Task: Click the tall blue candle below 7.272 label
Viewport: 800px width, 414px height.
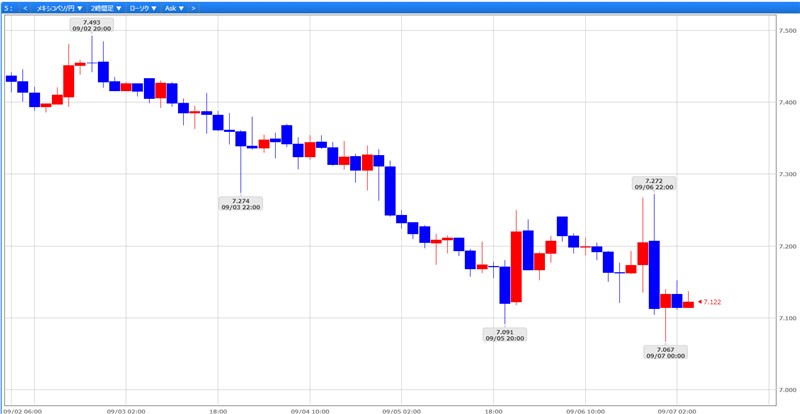Action: 654,274
